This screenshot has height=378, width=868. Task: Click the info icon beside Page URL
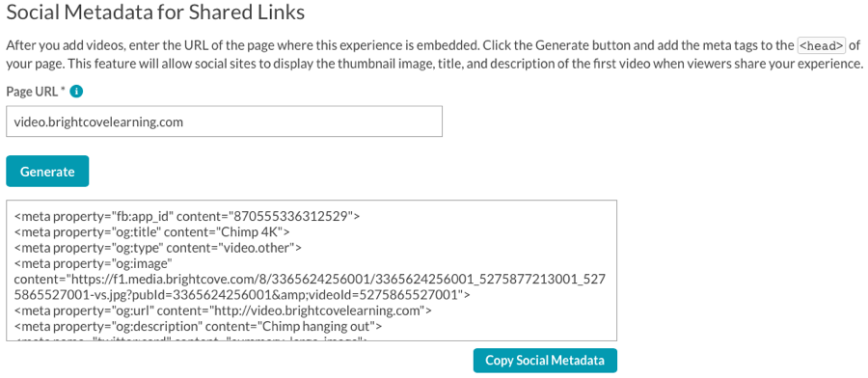[x=77, y=92]
